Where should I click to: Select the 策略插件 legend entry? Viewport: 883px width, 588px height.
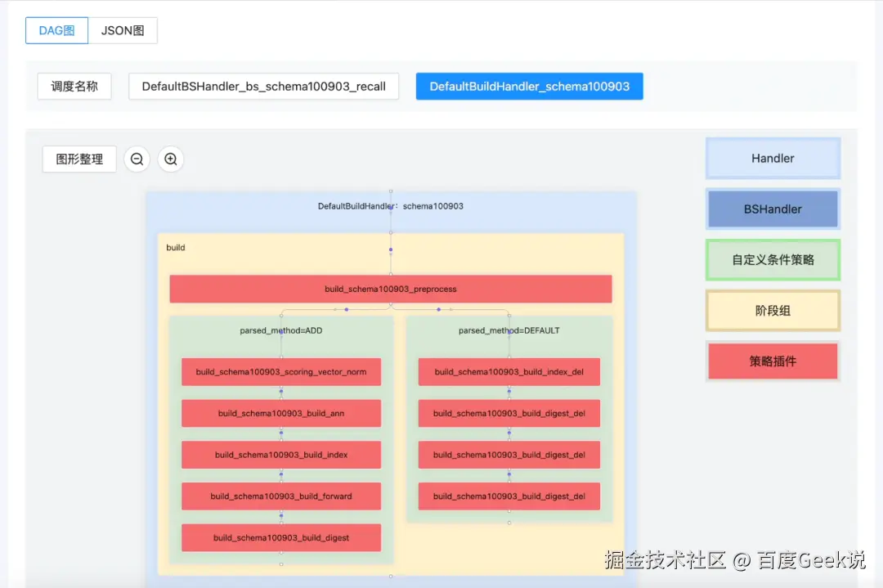pos(772,361)
